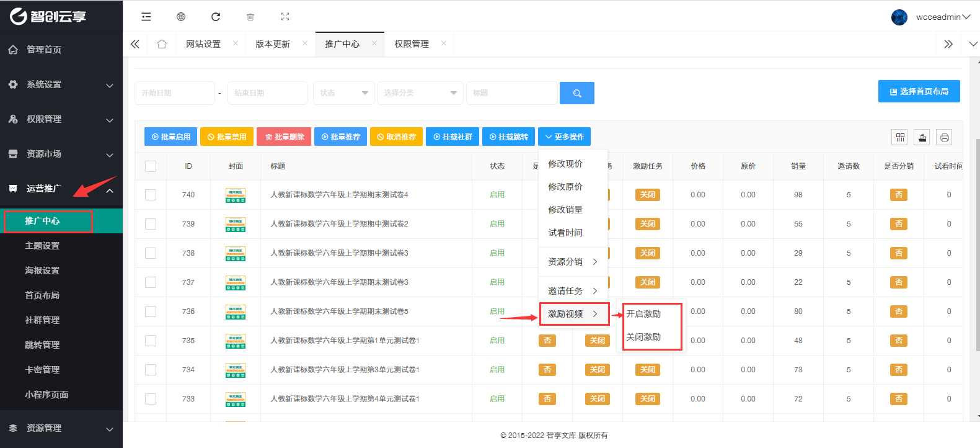The height and width of the screenshot is (448, 980).
Task: Click the refresh page icon
Action: [x=216, y=17]
